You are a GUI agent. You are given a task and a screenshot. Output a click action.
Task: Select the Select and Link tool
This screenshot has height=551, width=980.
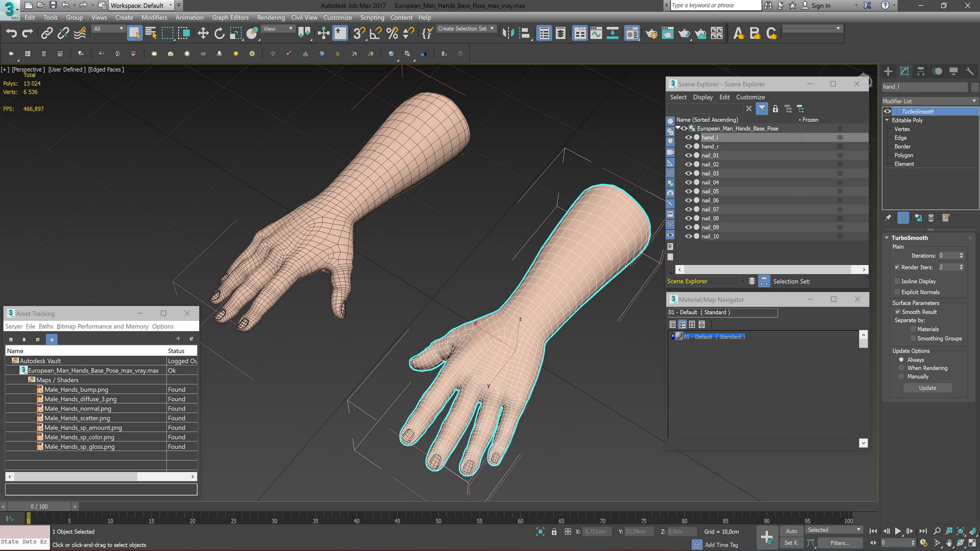coord(46,33)
